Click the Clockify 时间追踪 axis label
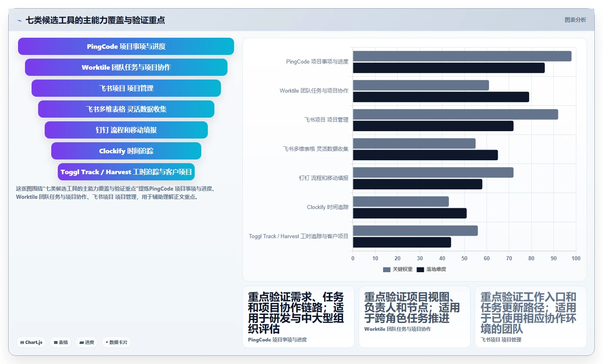603x364 pixels. tap(328, 207)
